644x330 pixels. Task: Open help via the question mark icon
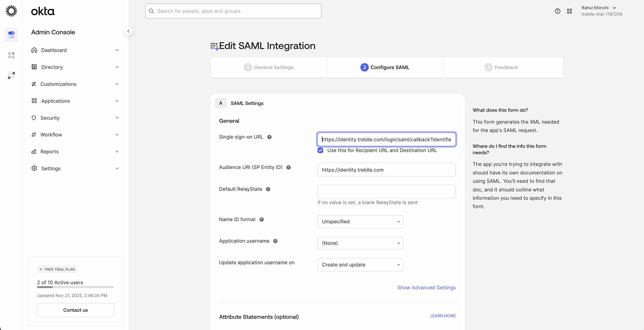pos(557,11)
